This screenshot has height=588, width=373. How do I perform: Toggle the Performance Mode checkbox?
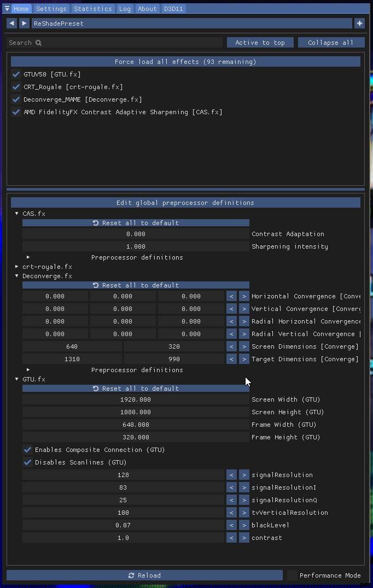point(293,575)
